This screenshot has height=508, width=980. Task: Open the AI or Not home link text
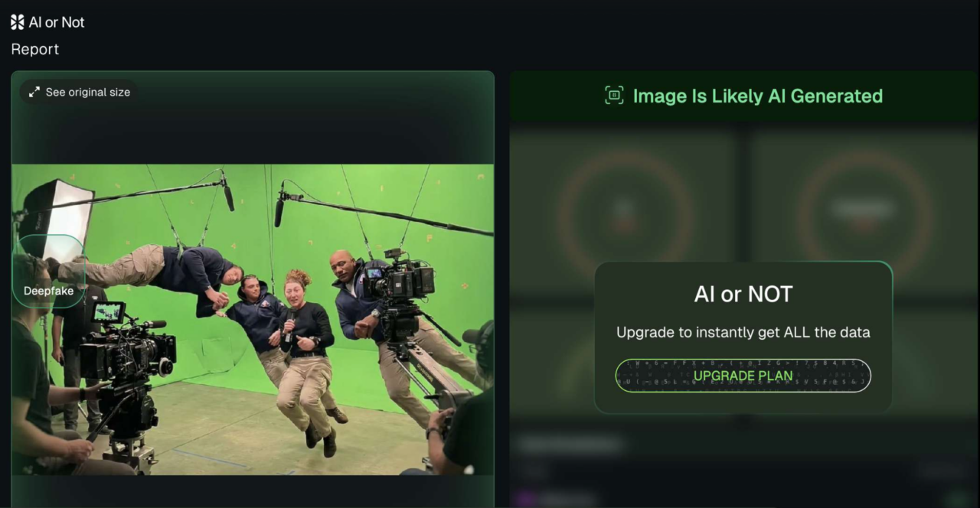57,22
